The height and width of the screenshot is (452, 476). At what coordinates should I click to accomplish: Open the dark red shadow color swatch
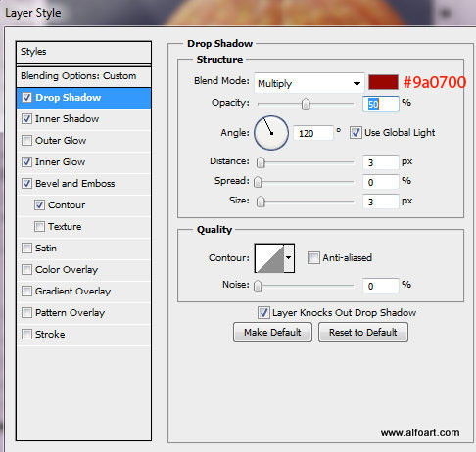point(383,82)
